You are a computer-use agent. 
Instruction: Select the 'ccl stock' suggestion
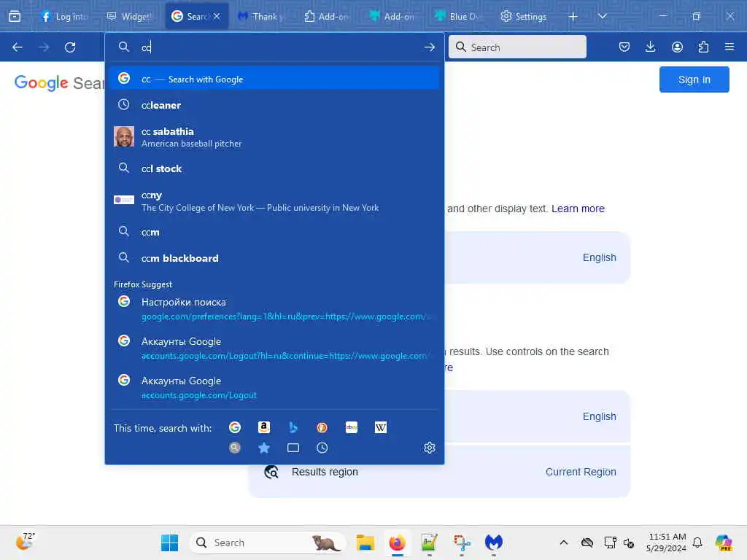(274, 168)
